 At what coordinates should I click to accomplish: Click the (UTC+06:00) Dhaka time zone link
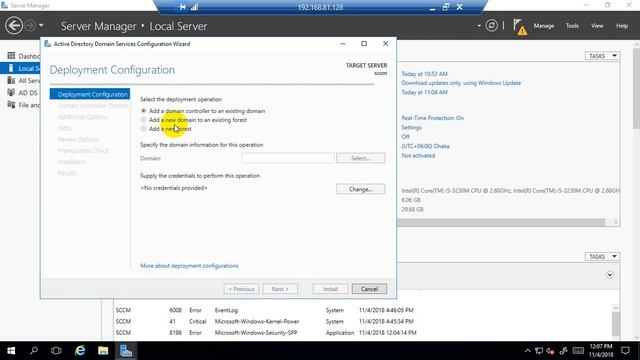[425, 146]
